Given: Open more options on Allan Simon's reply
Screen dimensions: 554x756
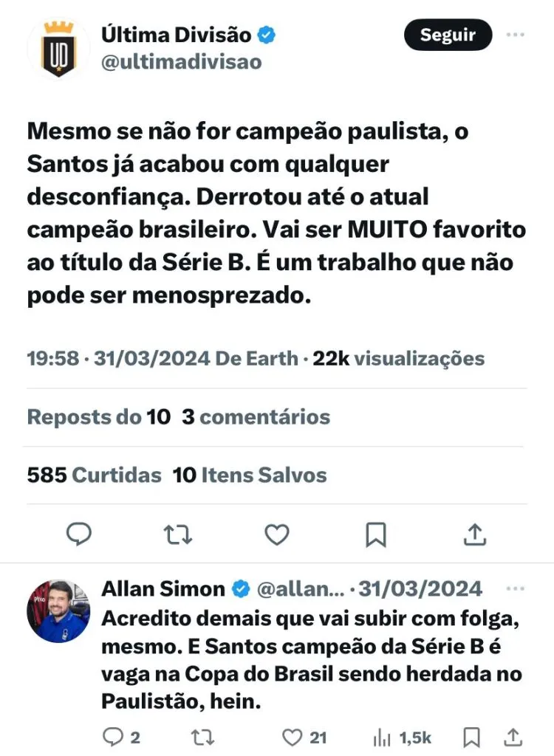Looking at the screenshot, I should [515, 588].
